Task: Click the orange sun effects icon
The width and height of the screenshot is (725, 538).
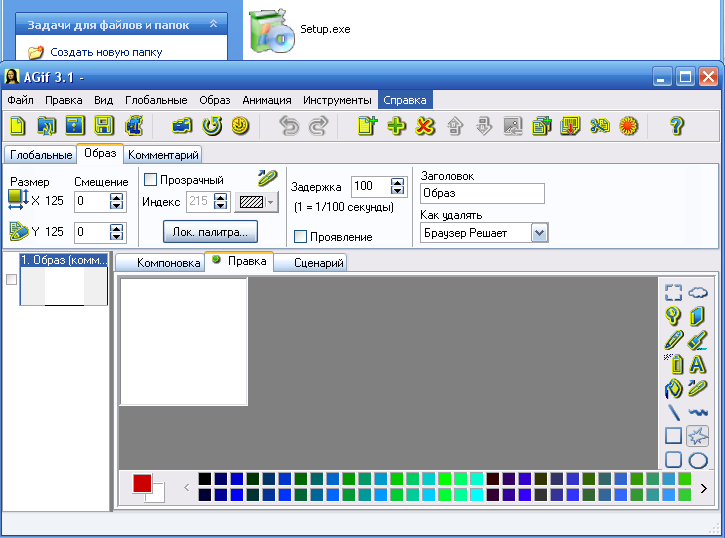Action: (628, 126)
